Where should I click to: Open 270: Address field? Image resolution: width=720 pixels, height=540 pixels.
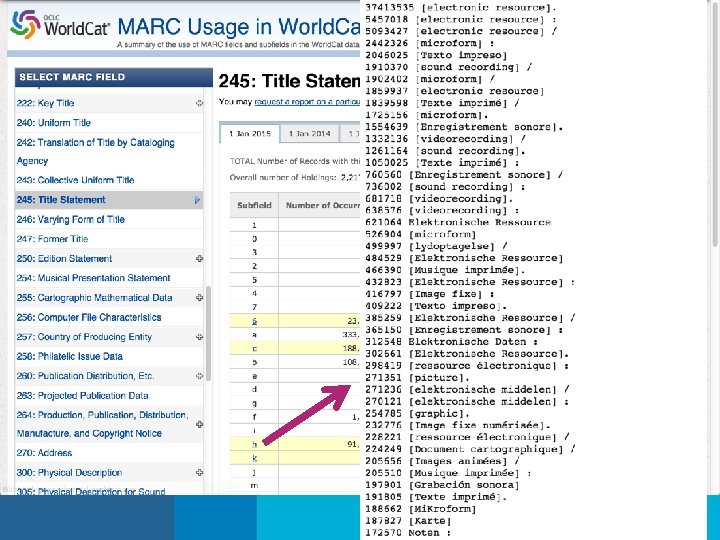(45, 453)
